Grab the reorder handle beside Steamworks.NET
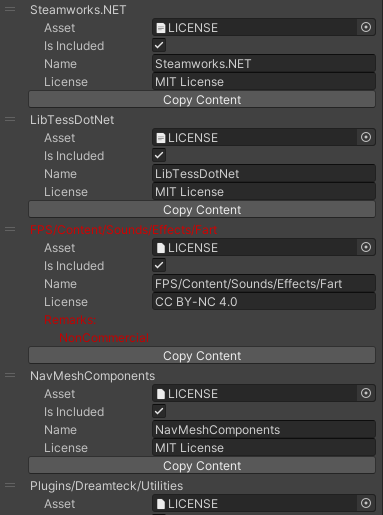 (10, 9)
